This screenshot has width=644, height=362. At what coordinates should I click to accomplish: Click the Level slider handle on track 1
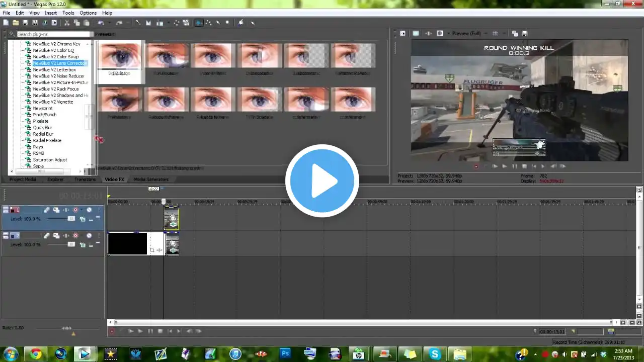[71, 219]
